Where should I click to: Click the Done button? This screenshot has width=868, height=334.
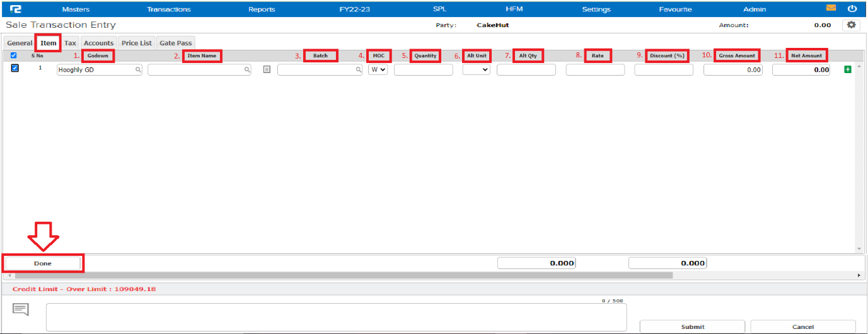pyautogui.click(x=43, y=263)
